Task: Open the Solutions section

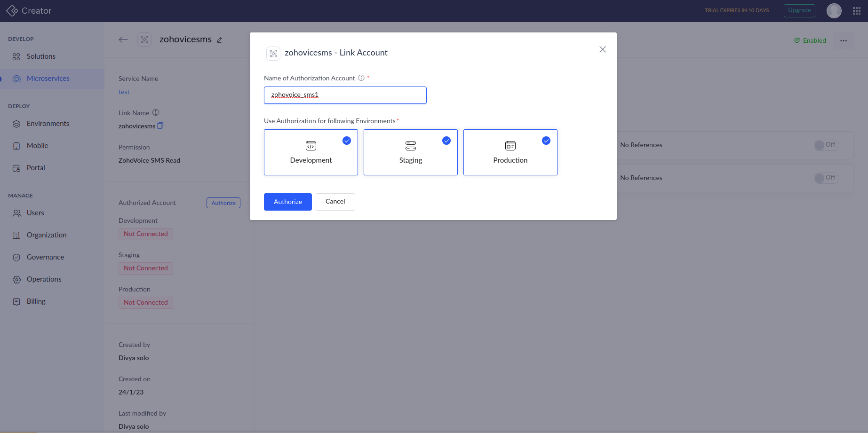Action: pyautogui.click(x=41, y=56)
